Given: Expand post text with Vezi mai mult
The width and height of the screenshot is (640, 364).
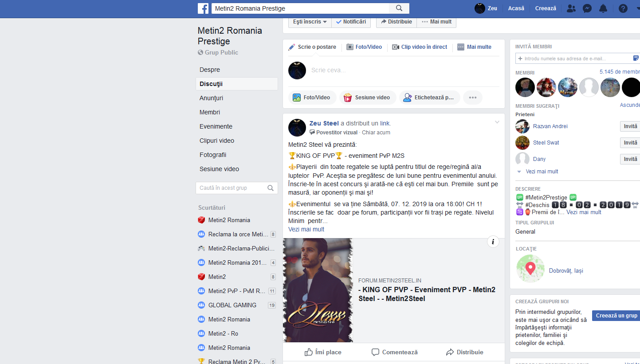Looking at the screenshot, I should [x=306, y=229].
